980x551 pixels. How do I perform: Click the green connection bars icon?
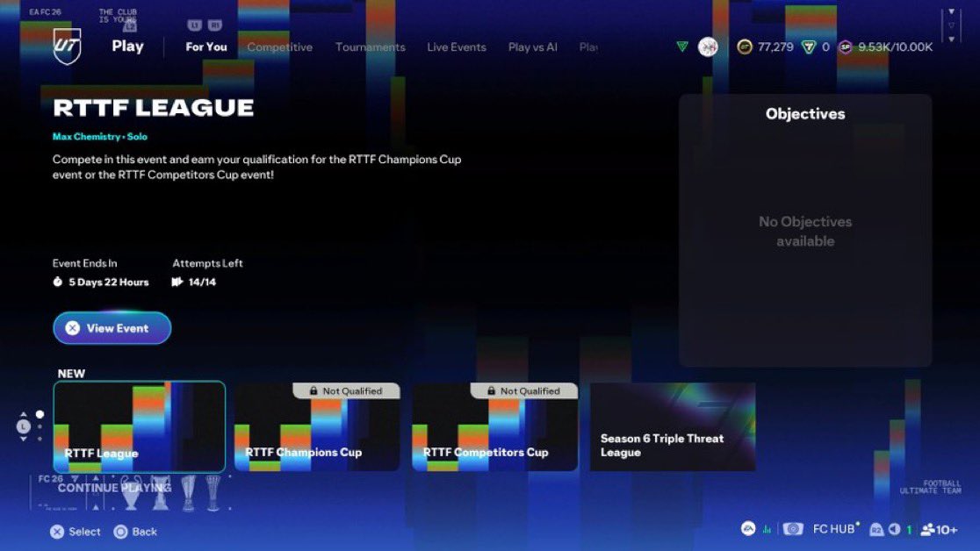tap(767, 530)
